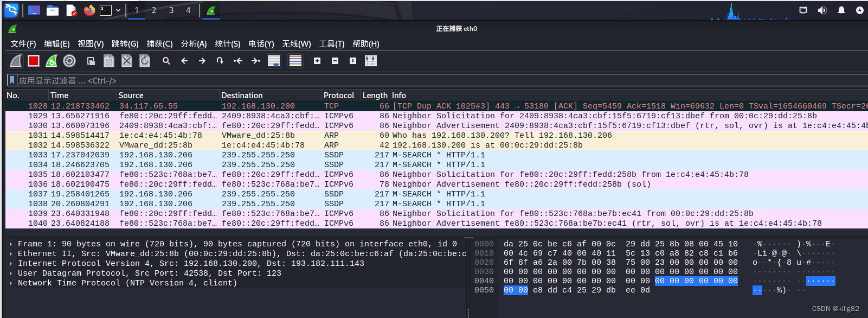This screenshot has width=868, height=318.
Task: Sort by Info column header
Action: [x=629, y=96]
